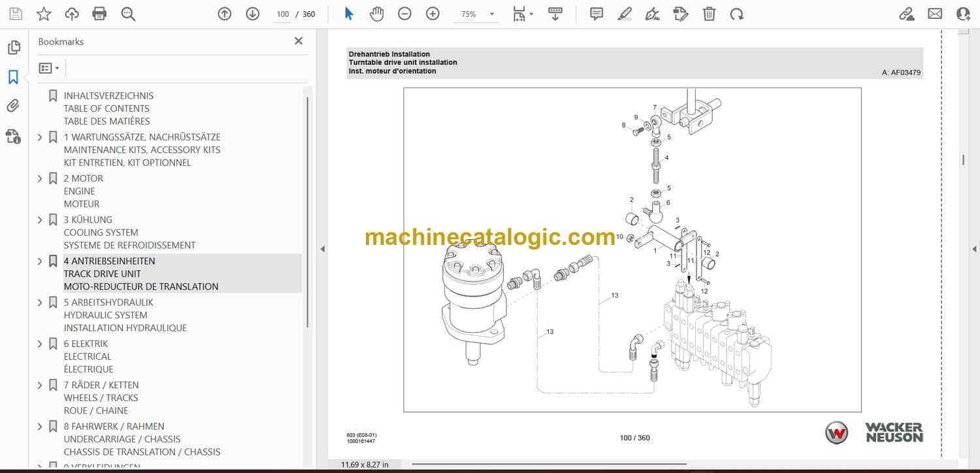Image resolution: width=980 pixels, height=473 pixels.
Task: Expand the 2 MOTOR bookmark
Action: coord(40,178)
